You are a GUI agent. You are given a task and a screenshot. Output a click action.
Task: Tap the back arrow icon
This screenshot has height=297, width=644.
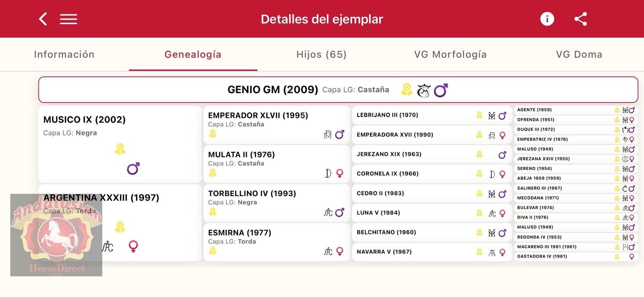(43, 19)
